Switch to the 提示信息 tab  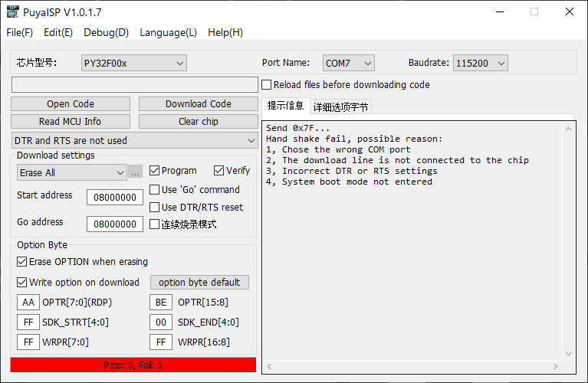285,106
